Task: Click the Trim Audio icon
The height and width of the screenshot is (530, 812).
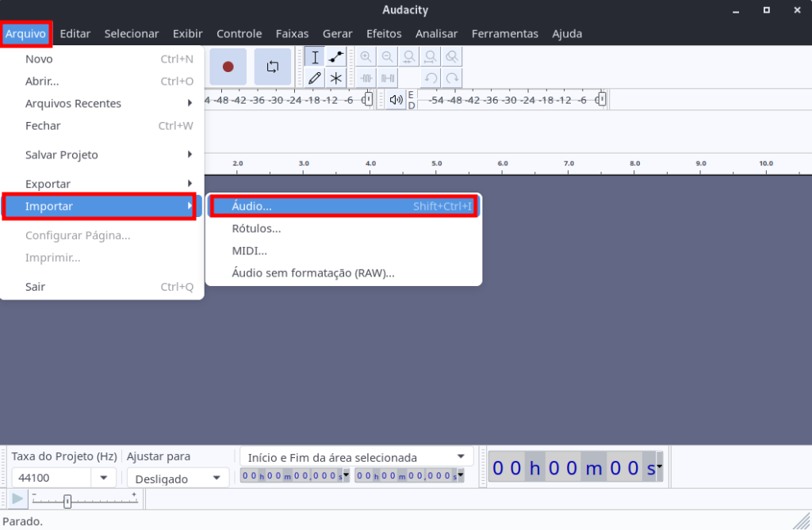Action: tap(366, 78)
